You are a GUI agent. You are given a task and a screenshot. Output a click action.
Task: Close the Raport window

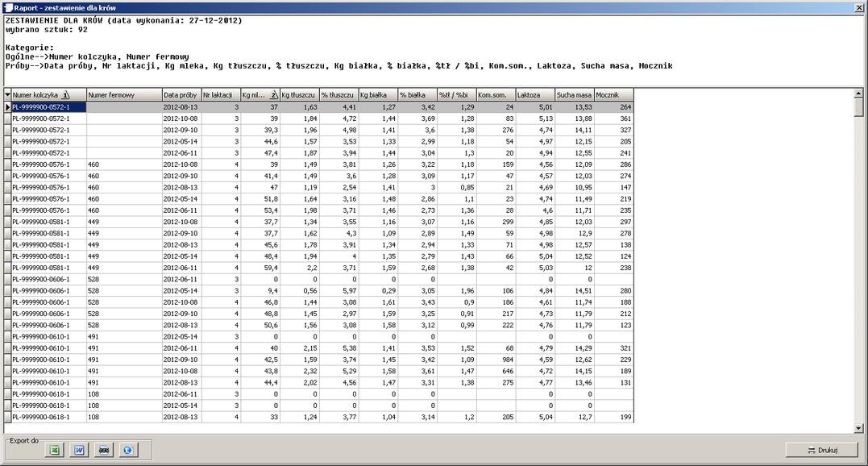tap(859, 6)
